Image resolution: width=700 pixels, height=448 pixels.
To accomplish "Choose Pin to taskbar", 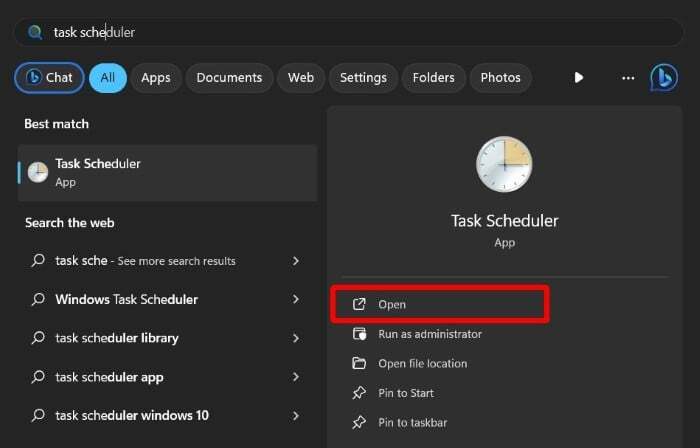I will tap(412, 423).
